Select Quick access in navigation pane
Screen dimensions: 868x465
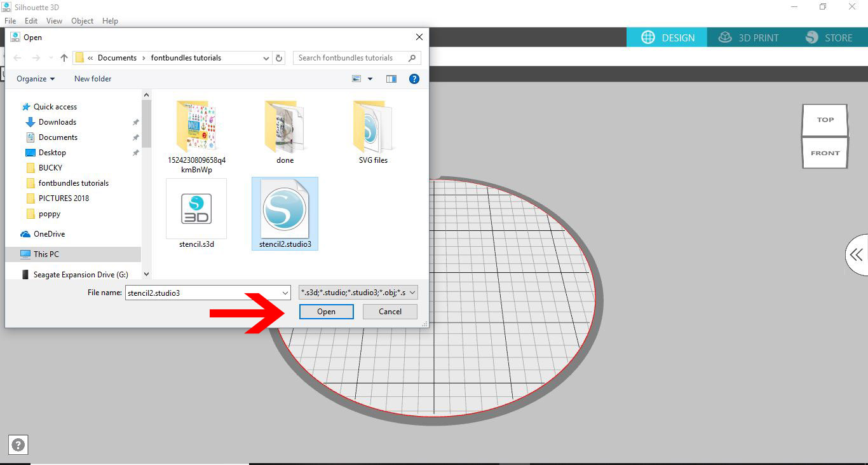[55, 107]
